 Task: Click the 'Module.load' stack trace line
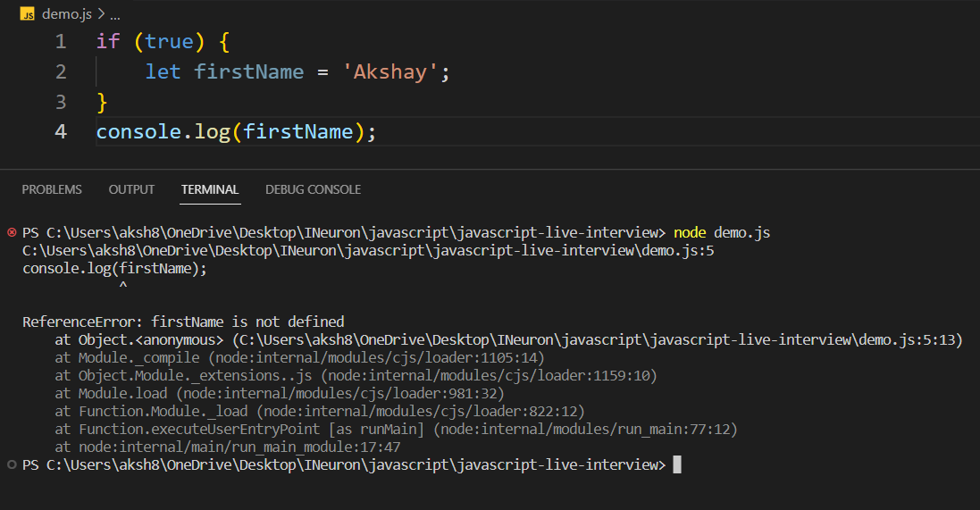point(280,393)
